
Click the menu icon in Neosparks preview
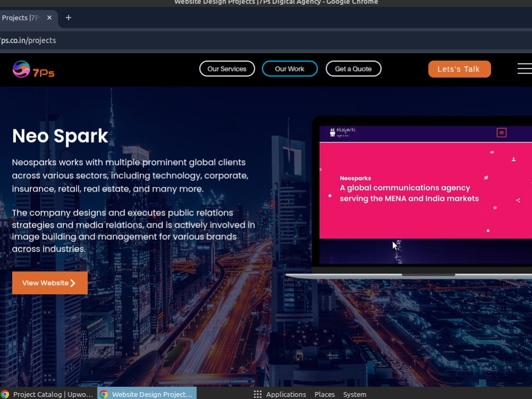click(502, 132)
